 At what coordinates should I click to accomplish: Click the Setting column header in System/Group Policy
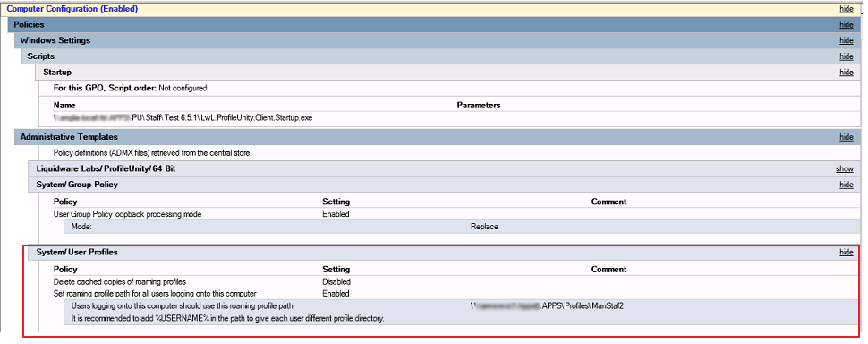336,202
